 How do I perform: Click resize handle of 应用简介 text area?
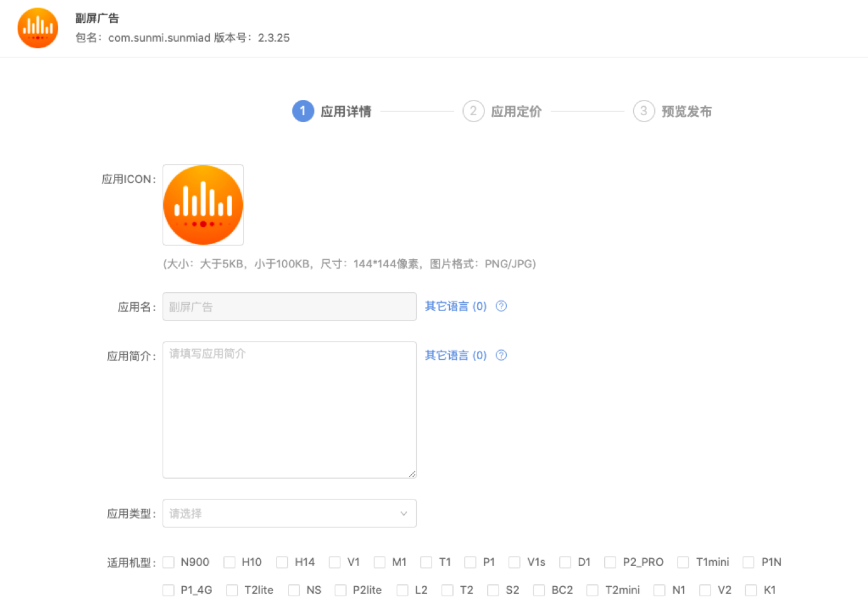click(412, 474)
